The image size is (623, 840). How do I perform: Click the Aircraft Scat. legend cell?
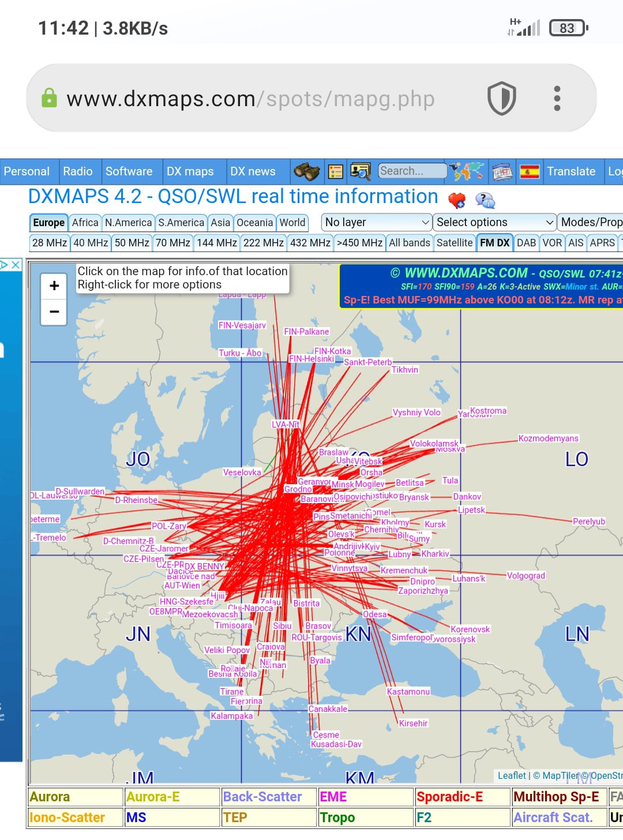560,817
